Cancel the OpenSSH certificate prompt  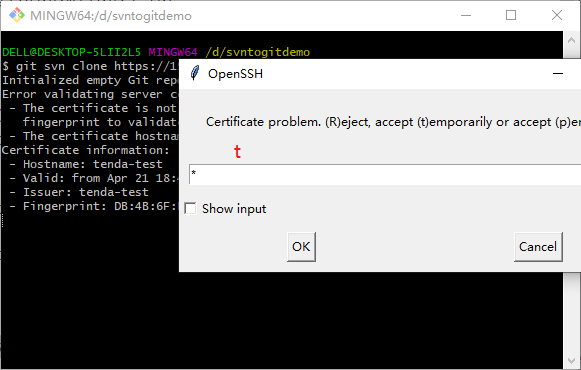tap(538, 247)
